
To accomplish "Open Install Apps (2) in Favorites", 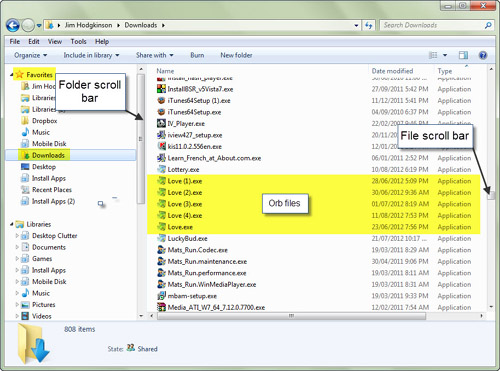I will coord(53,201).
